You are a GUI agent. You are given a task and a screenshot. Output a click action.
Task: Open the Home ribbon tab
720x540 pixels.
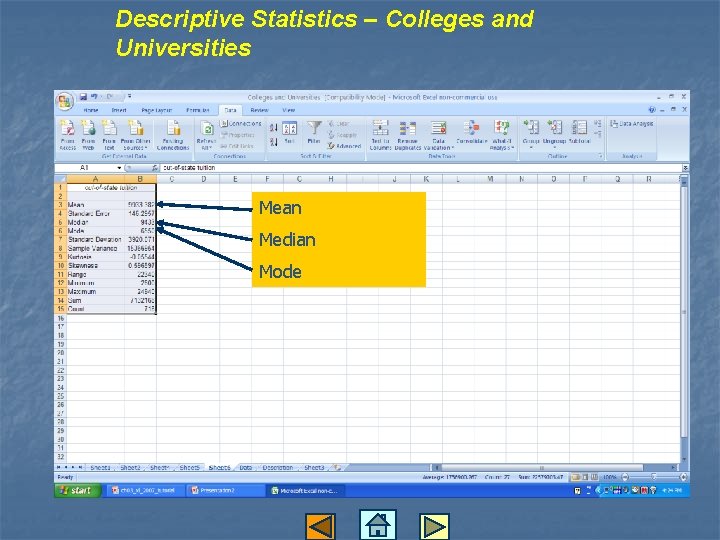(x=91, y=110)
